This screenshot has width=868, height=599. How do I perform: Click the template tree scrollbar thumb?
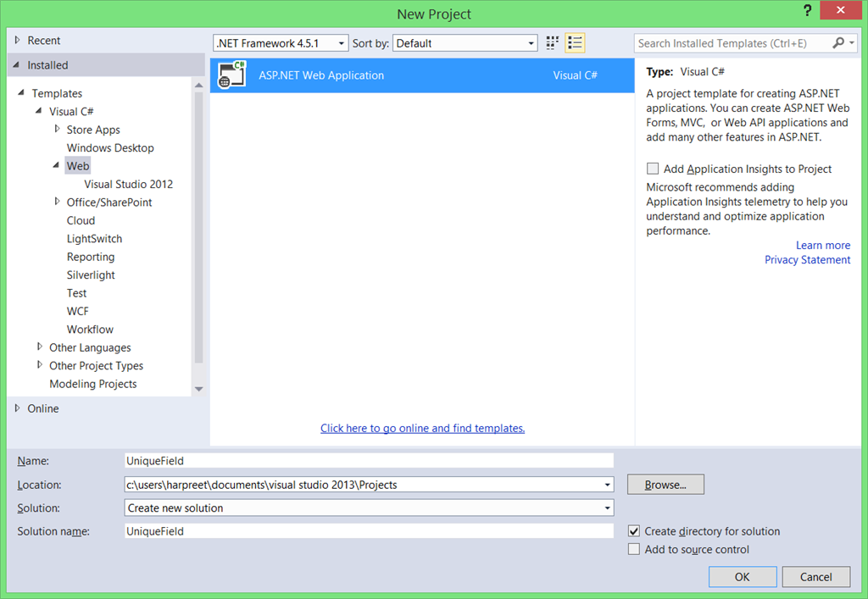point(198,227)
